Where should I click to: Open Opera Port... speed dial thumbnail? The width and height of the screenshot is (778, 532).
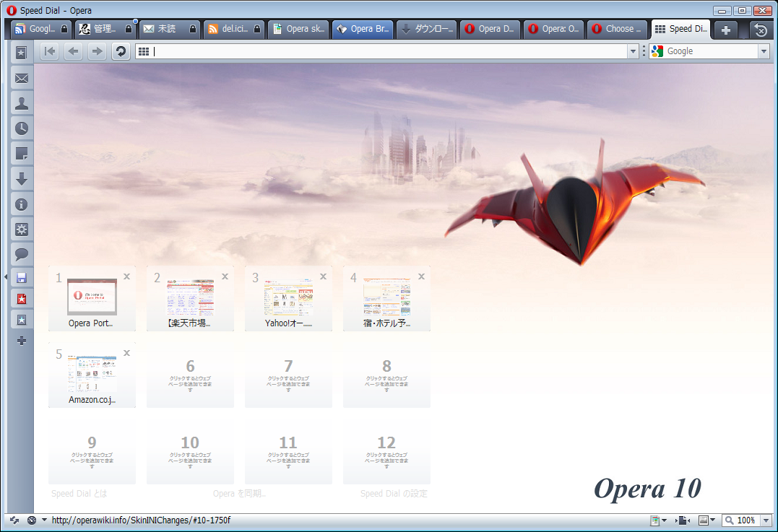[92, 297]
